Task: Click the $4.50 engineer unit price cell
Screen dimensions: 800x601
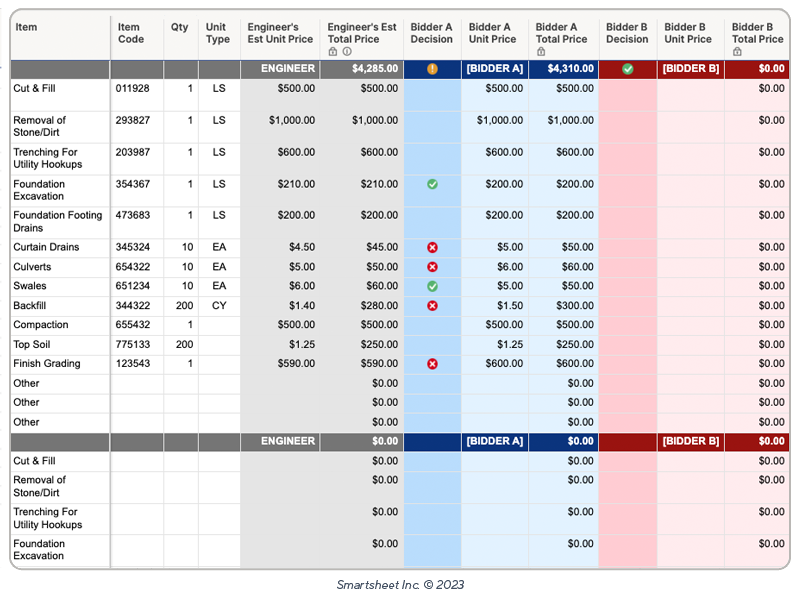Action: coord(280,247)
